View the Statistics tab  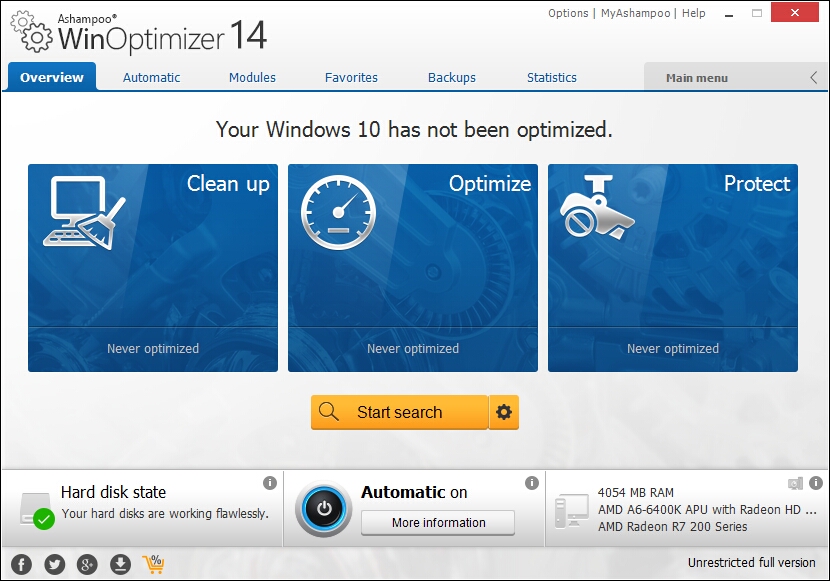pyautogui.click(x=552, y=78)
